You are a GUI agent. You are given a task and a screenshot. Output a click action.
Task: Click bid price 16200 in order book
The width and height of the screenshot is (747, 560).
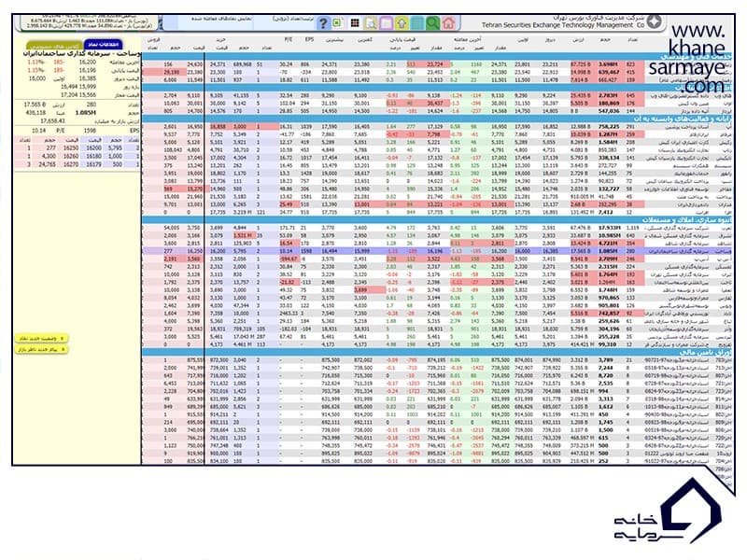[x=92, y=148]
